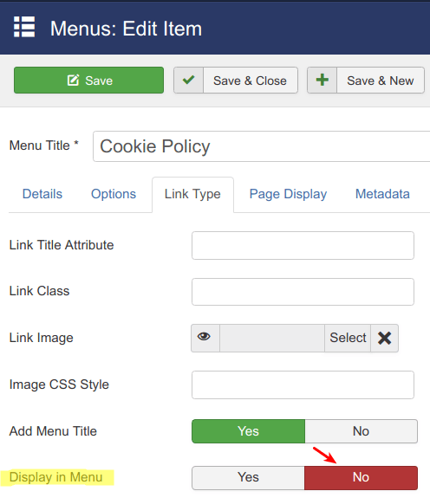Click the menu list icon beside Menus: Edit Item

tap(24, 27)
